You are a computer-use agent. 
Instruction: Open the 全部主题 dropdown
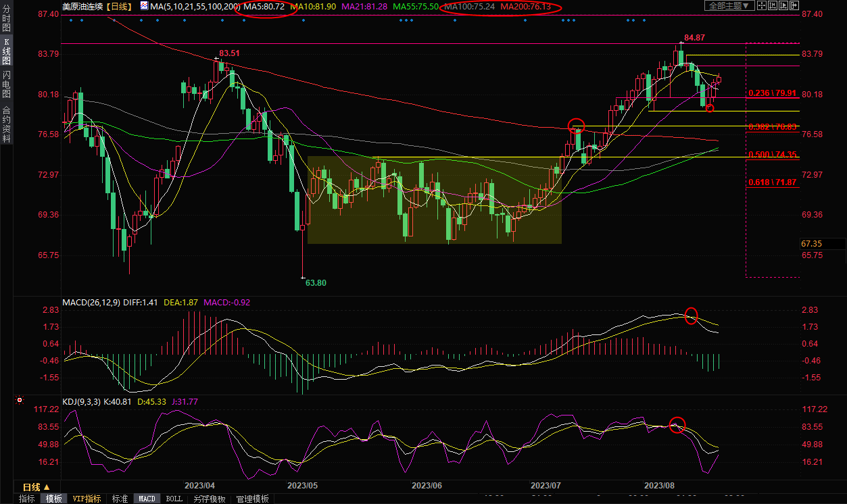pos(729,5)
